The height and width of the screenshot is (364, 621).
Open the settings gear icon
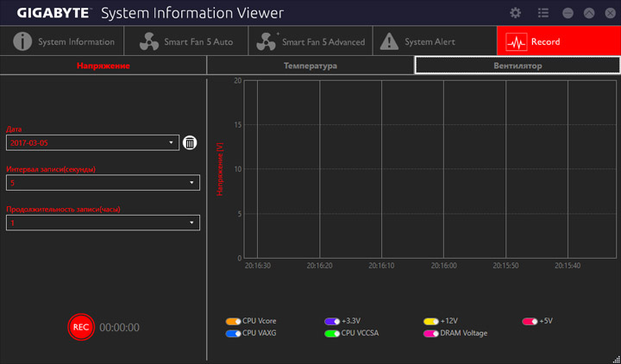click(x=515, y=13)
